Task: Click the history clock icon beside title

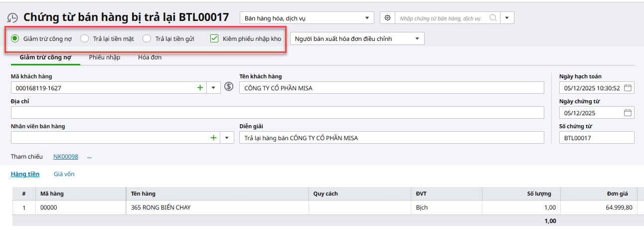Action: pyautogui.click(x=12, y=18)
